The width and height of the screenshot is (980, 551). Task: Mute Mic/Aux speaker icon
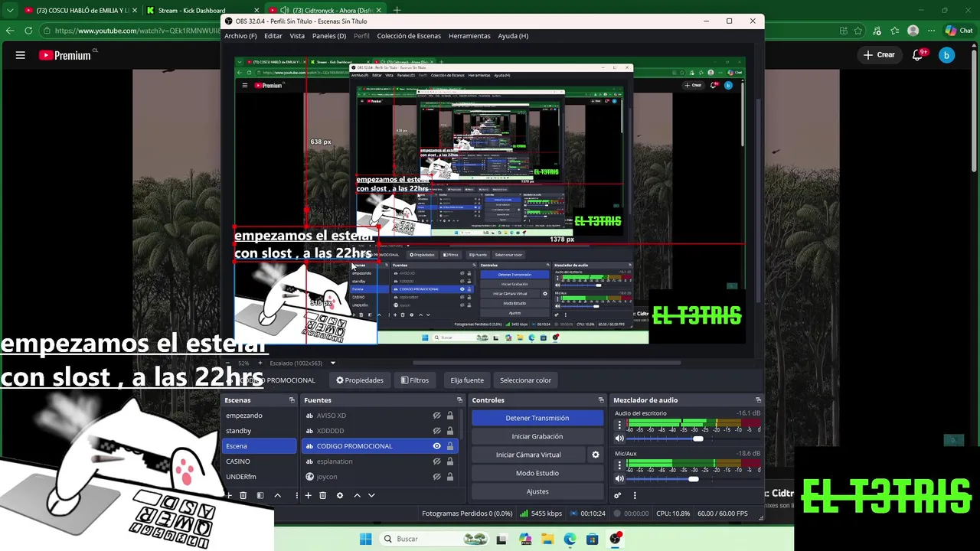pyautogui.click(x=619, y=479)
